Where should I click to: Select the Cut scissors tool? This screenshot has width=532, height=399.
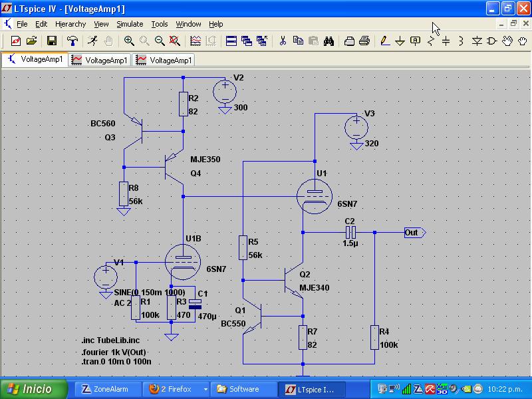click(283, 41)
